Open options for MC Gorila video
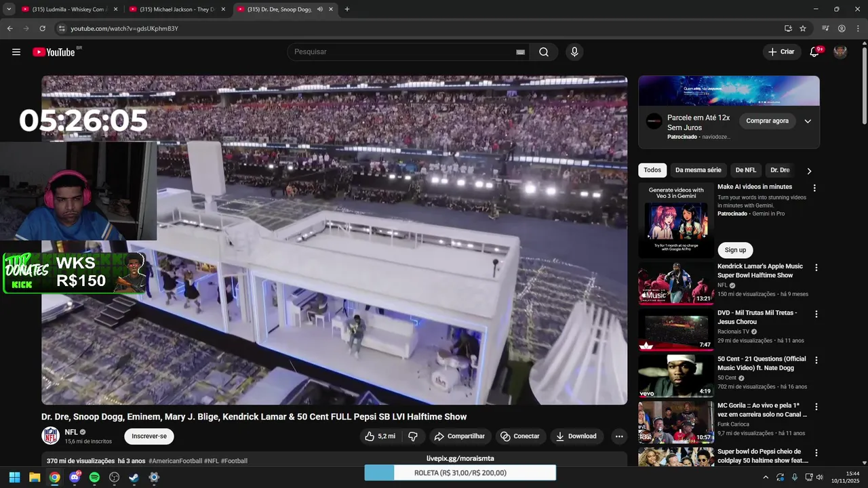This screenshot has width=868, height=488. click(816, 407)
